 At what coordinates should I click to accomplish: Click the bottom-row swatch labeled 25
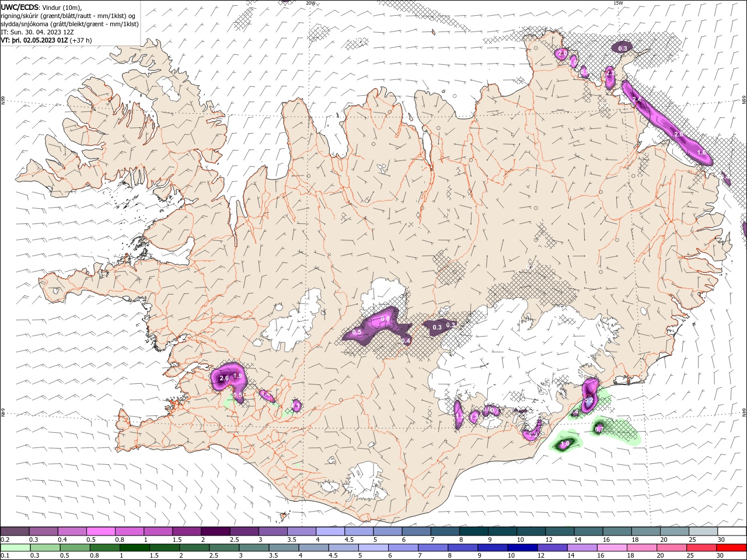point(701,548)
